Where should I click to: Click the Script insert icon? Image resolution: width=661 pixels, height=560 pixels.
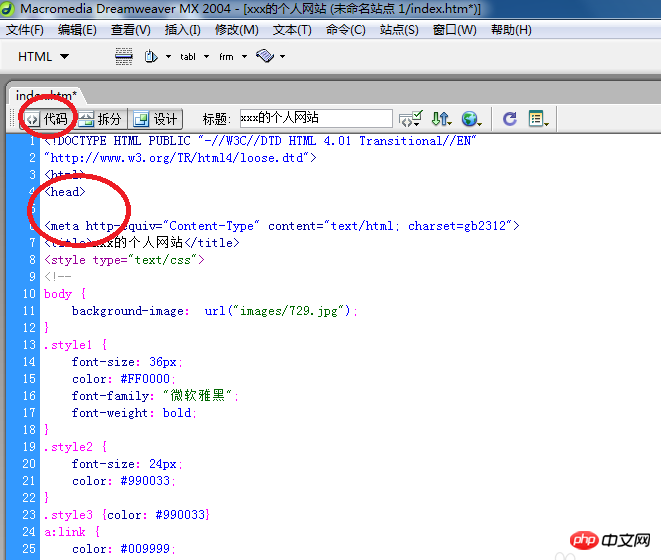pos(265,56)
